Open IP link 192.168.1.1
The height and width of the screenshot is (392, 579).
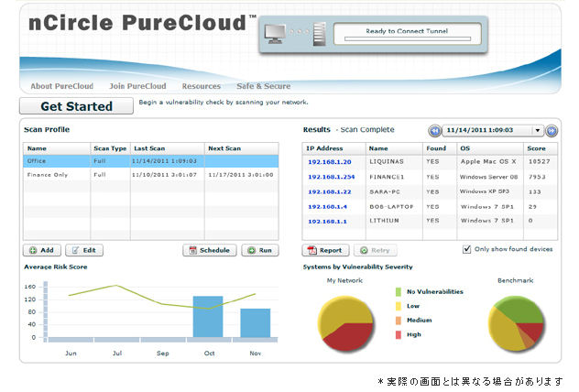click(x=327, y=222)
